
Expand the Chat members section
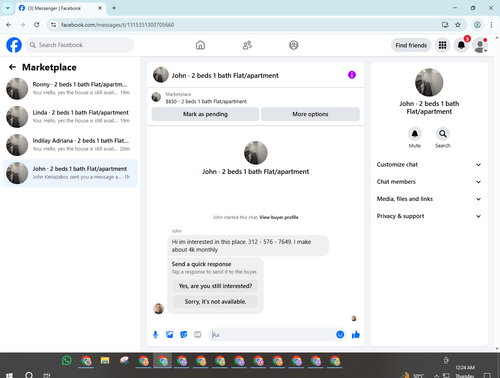[x=429, y=182]
